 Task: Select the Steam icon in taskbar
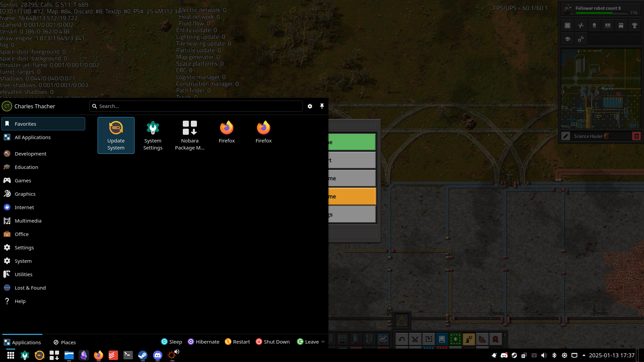coord(143,355)
